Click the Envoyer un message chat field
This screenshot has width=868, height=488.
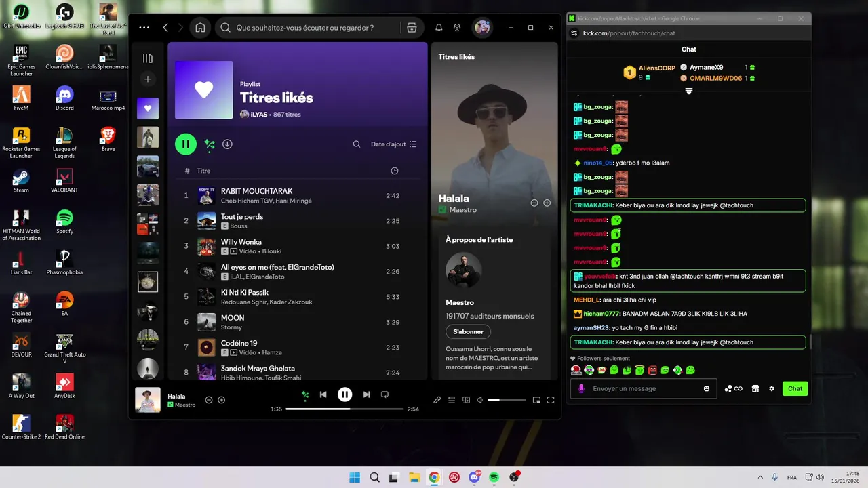pyautogui.click(x=643, y=388)
